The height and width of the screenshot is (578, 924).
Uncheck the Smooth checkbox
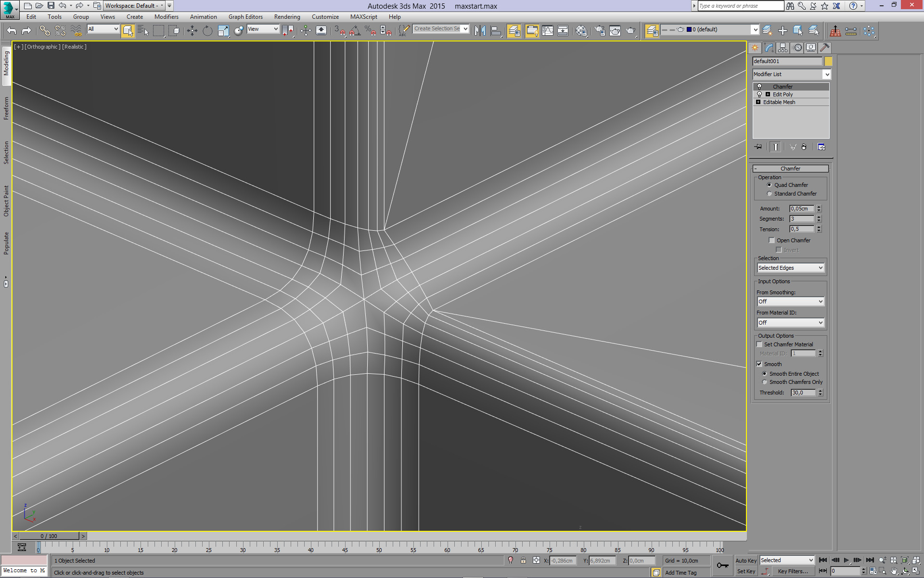(759, 364)
